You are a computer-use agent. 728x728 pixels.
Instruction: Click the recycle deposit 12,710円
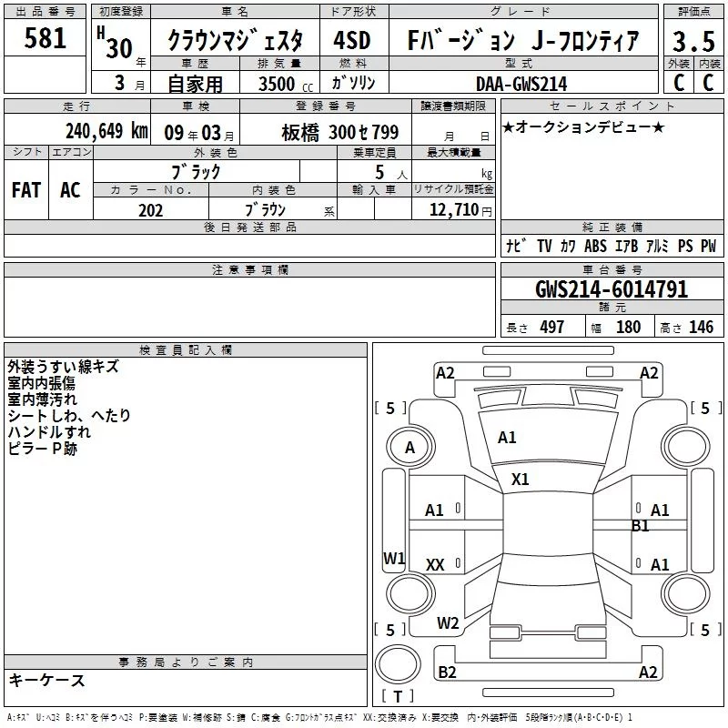click(460, 210)
